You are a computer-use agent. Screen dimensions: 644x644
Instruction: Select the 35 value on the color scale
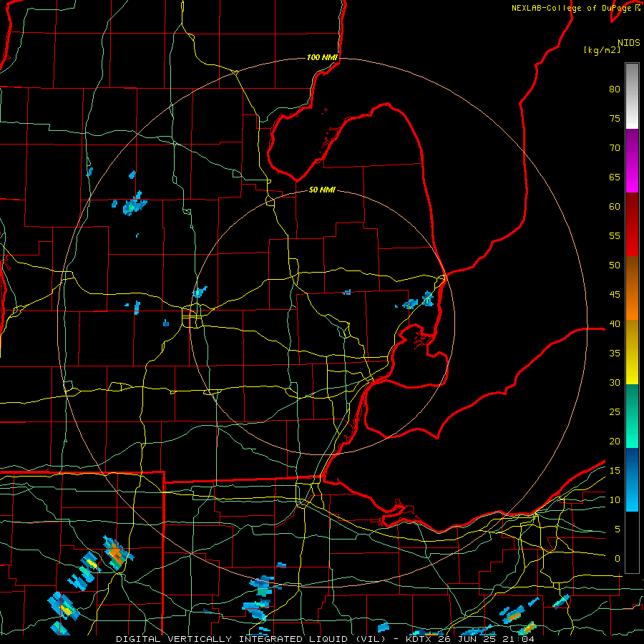615,353
